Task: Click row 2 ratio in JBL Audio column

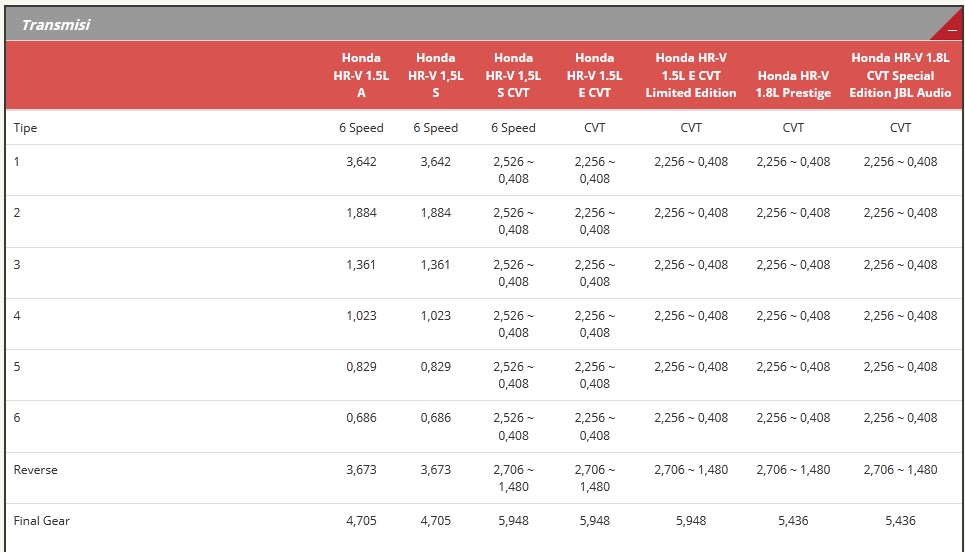Action: pos(900,213)
